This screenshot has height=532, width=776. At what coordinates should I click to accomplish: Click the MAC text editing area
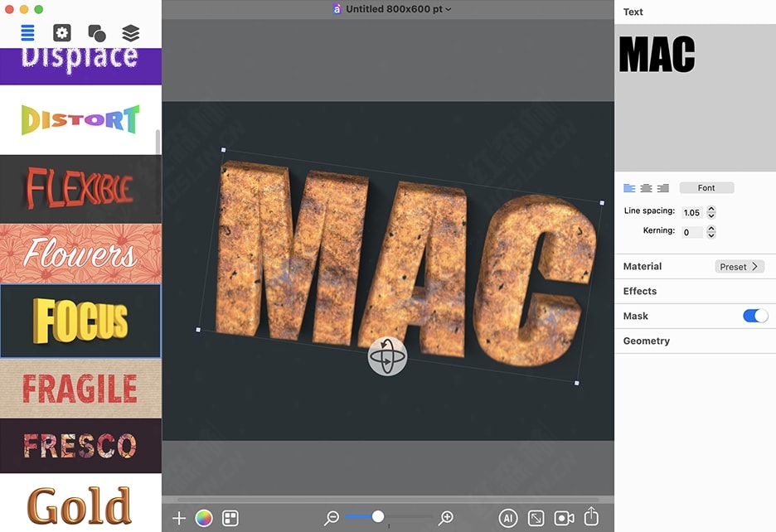tap(695, 98)
